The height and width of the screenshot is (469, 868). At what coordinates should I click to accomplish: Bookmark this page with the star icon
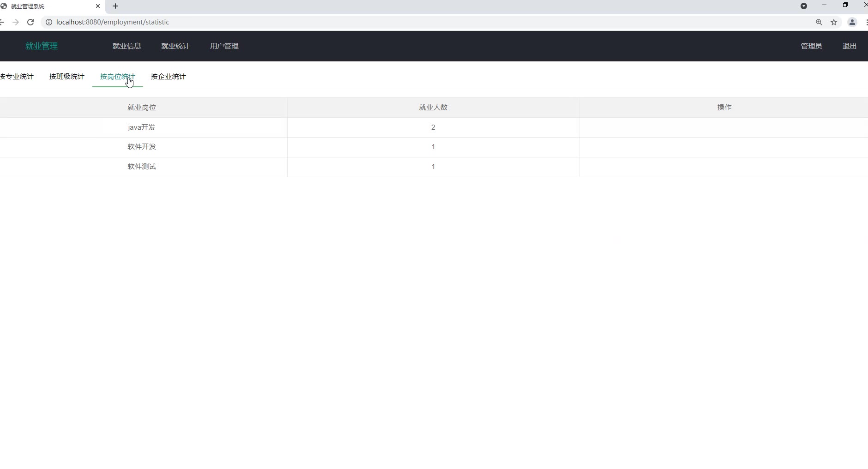coord(834,22)
